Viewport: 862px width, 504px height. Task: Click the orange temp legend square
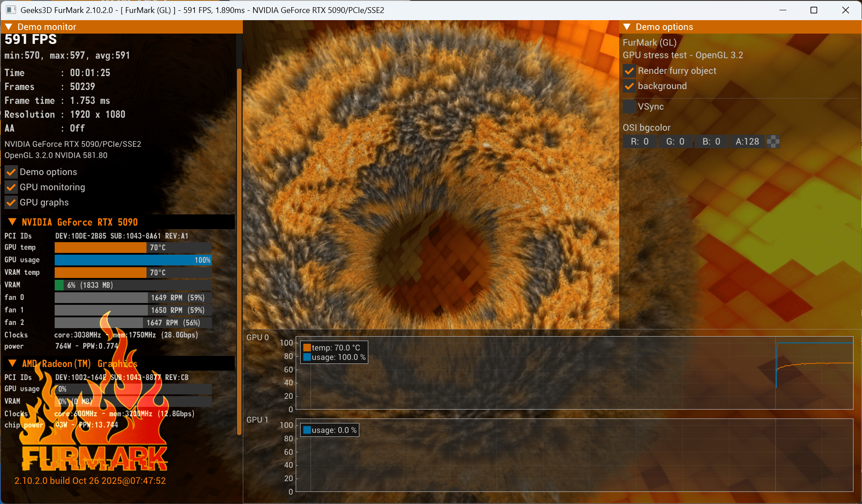(307, 348)
